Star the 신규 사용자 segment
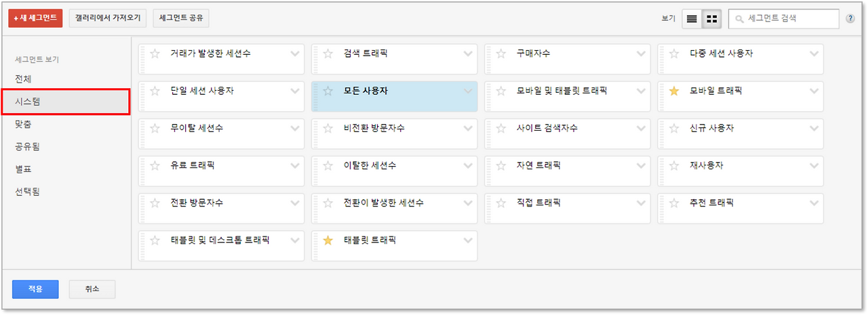868x315 pixels. click(674, 128)
